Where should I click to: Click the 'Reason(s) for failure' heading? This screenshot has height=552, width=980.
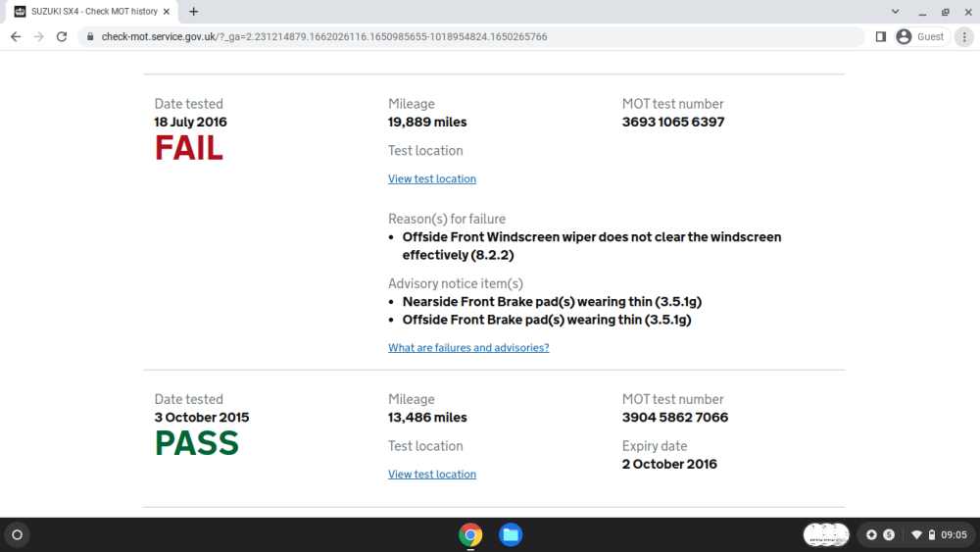[x=447, y=220]
